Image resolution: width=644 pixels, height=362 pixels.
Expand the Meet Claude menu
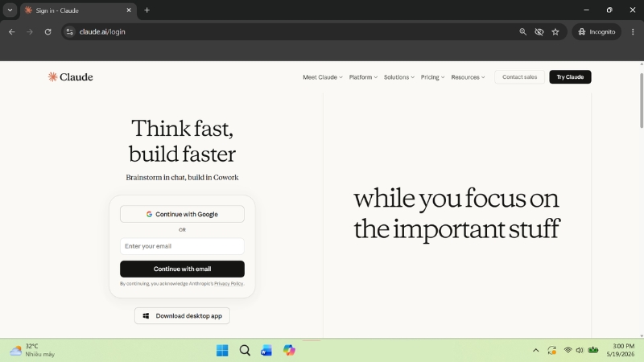[323, 77]
